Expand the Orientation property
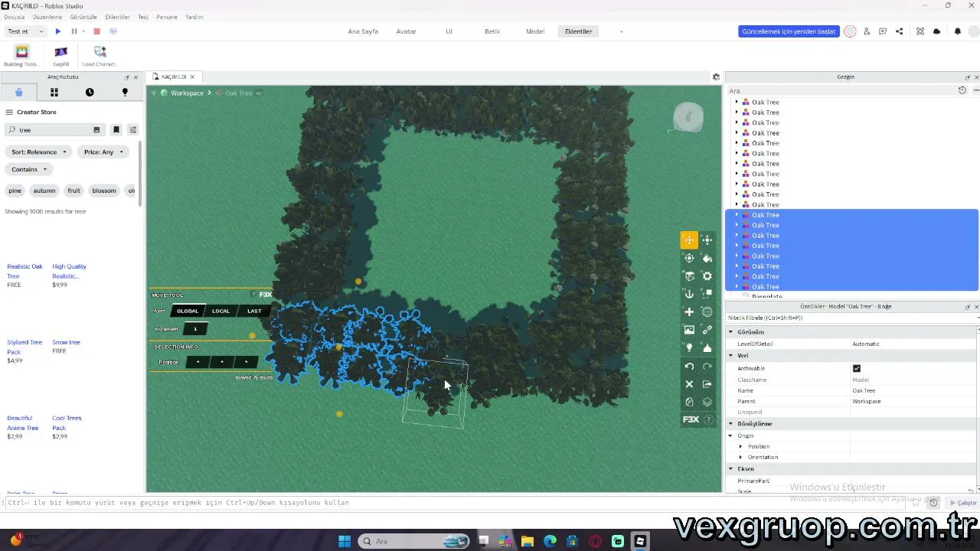The image size is (980, 551). point(740,457)
